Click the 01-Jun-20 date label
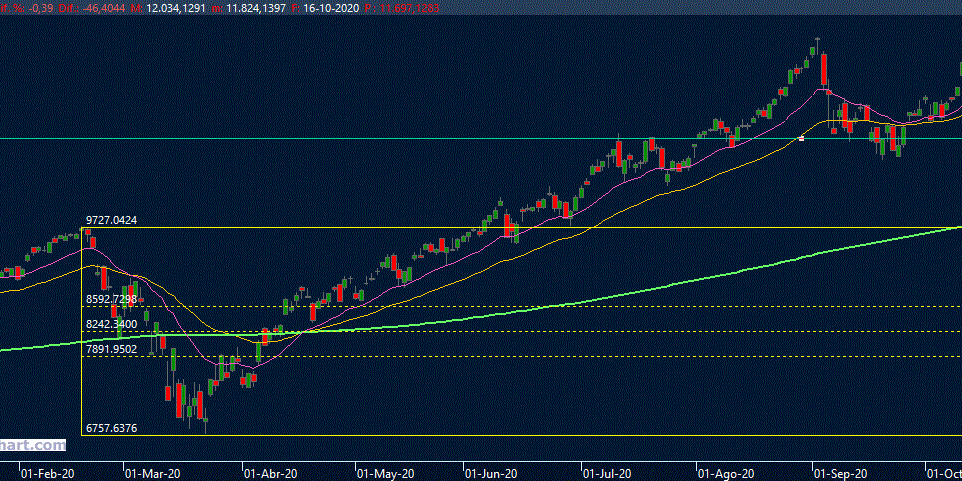This screenshot has height=481, width=962. 491,474
